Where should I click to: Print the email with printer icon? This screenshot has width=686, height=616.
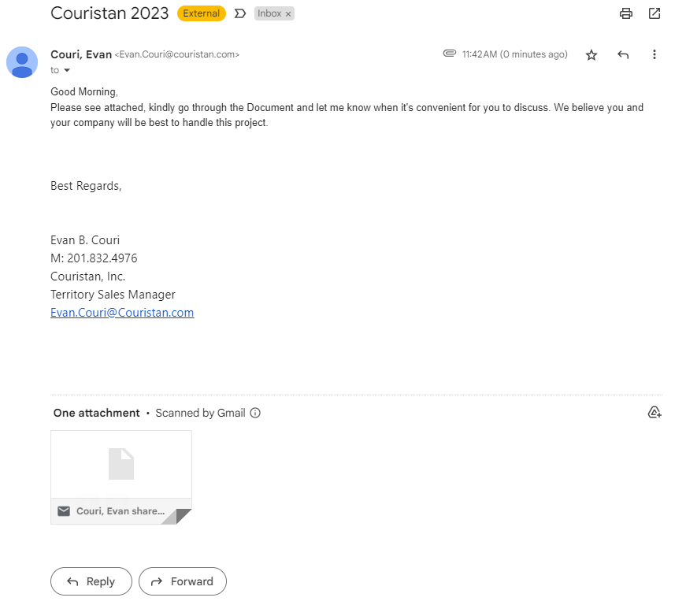coord(625,13)
